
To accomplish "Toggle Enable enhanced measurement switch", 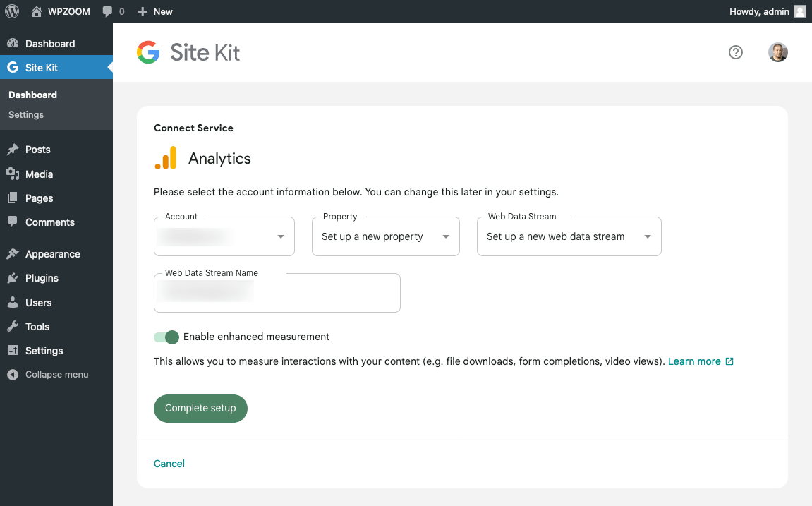I will 166,337.
